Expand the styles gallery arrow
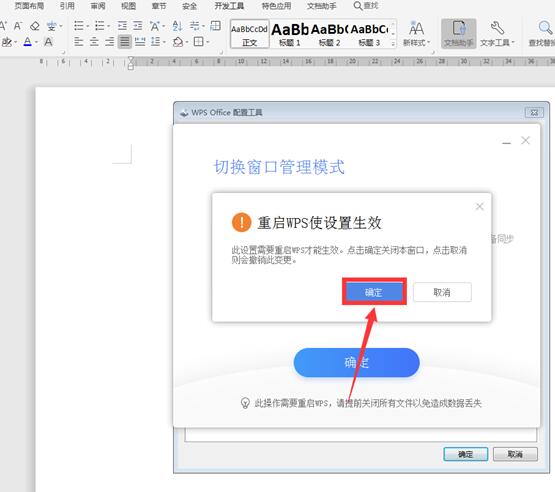This screenshot has height=492, width=555. 393,44
